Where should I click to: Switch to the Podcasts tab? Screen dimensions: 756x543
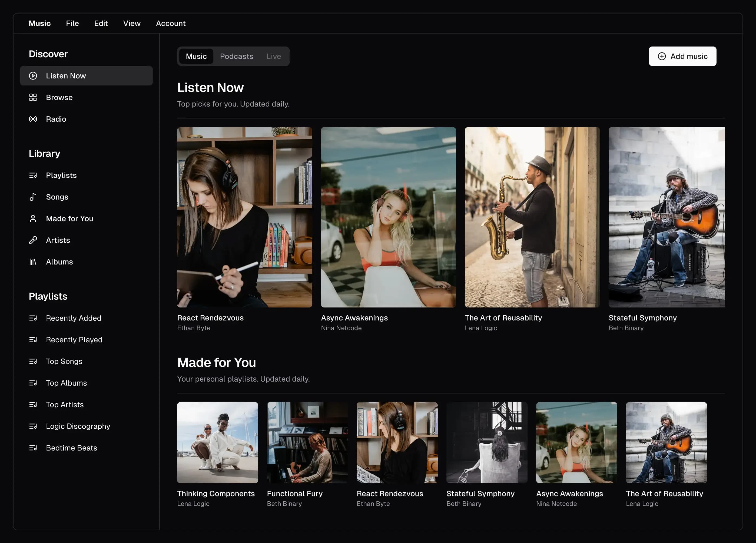coord(236,56)
